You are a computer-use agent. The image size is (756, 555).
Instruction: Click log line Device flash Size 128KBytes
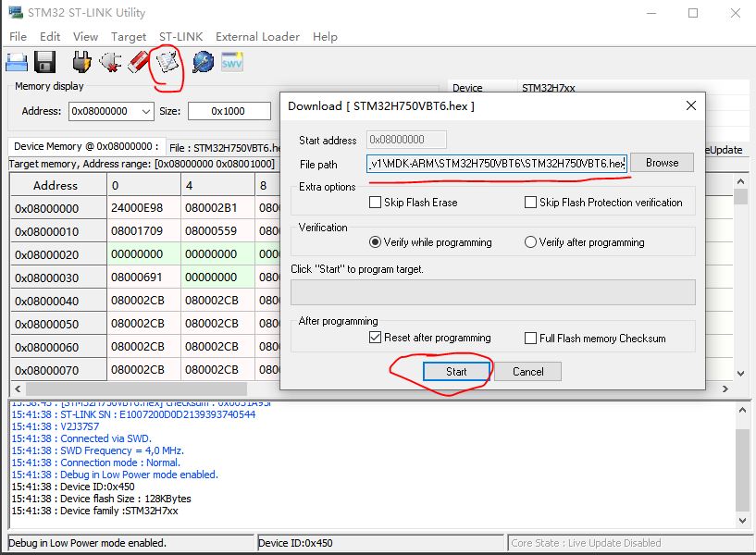pyautogui.click(x=101, y=499)
